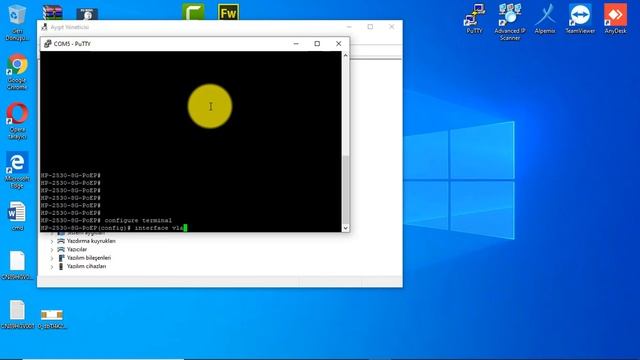Select 'Yazdırma kuyrukları' in Device Manager tree
Screen dimensions: 640x360
click(91, 241)
